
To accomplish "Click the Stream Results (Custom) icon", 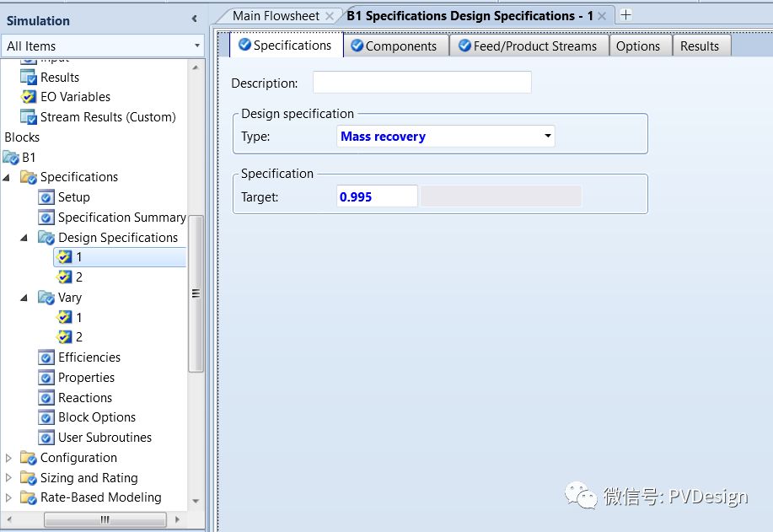I will 28,117.
